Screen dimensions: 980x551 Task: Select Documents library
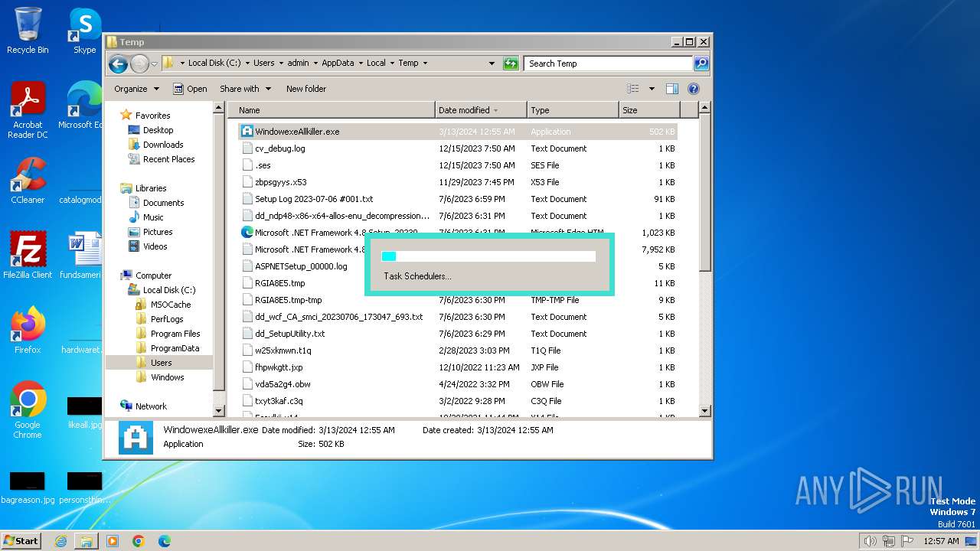[163, 203]
